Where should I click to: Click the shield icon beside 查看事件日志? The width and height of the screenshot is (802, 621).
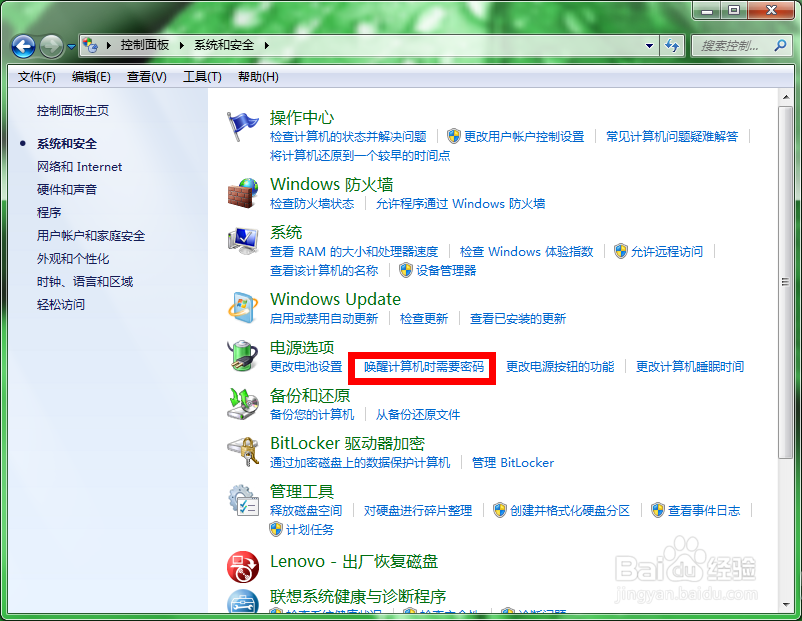tap(658, 510)
